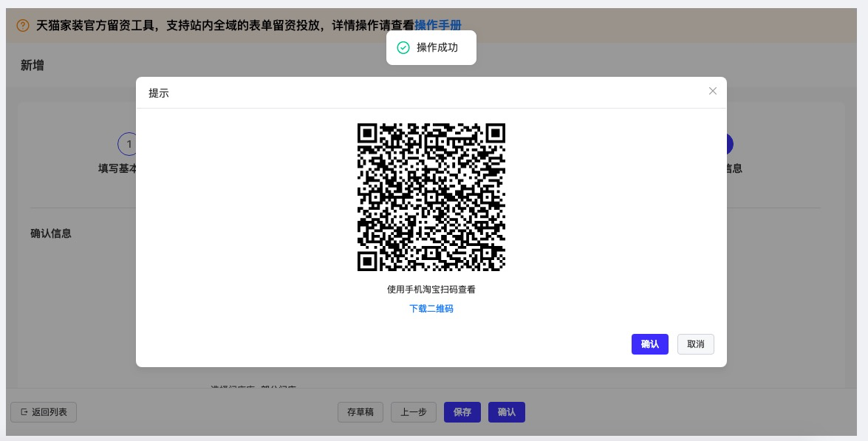Click the green success check icon
The height and width of the screenshot is (441, 868).
[403, 47]
